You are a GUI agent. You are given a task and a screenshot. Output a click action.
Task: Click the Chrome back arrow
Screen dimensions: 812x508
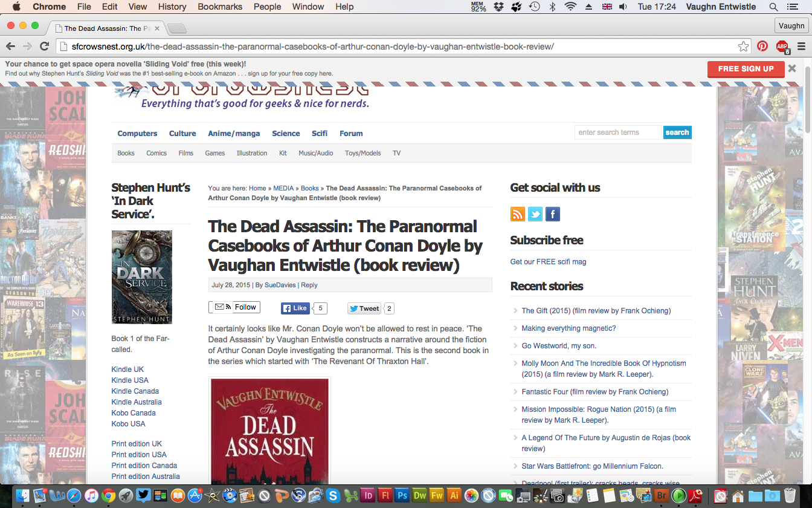tap(10, 47)
